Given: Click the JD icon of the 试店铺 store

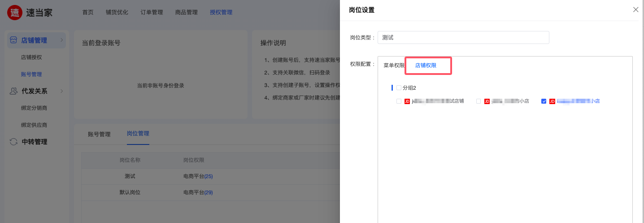Looking at the screenshot, I should [407, 101].
